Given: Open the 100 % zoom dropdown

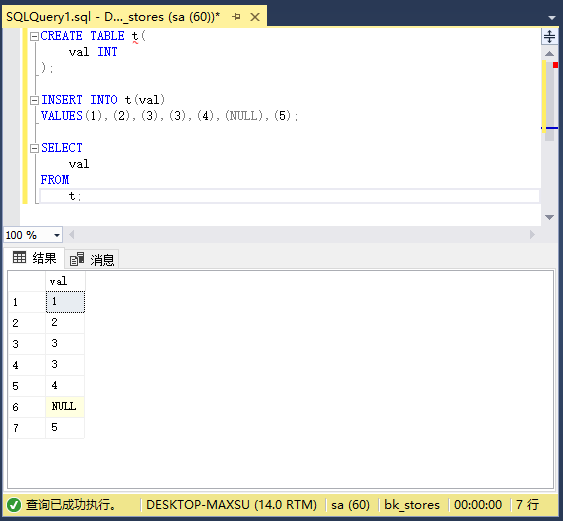Looking at the screenshot, I should [56, 235].
